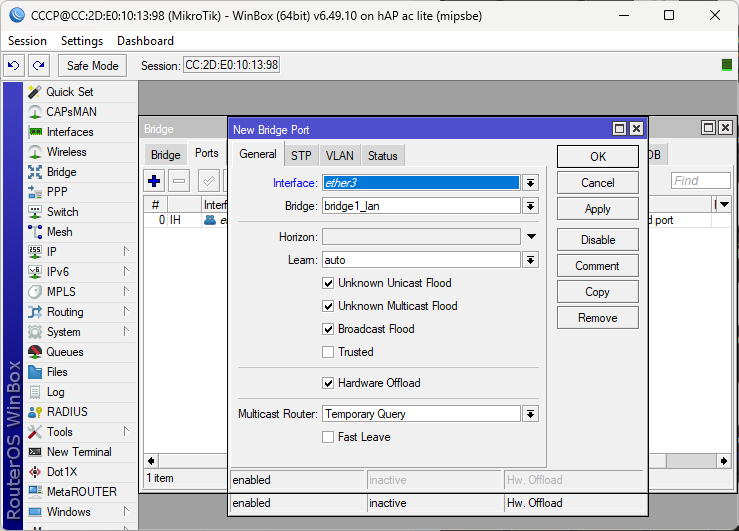Image resolution: width=739 pixels, height=531 pixels.
Task: Open the Dashboard menu
Action: pos(145,41)
